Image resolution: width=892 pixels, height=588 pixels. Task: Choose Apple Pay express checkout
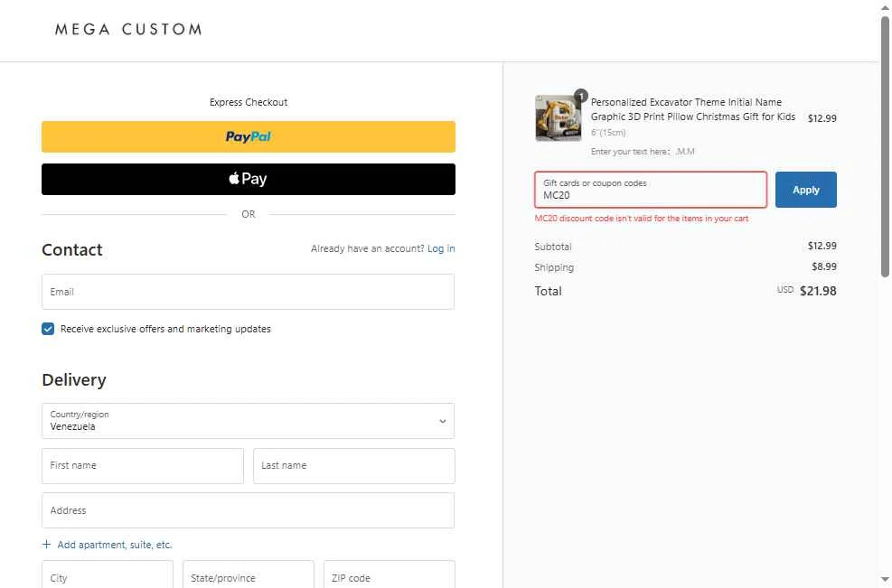(x=248, y=179)
